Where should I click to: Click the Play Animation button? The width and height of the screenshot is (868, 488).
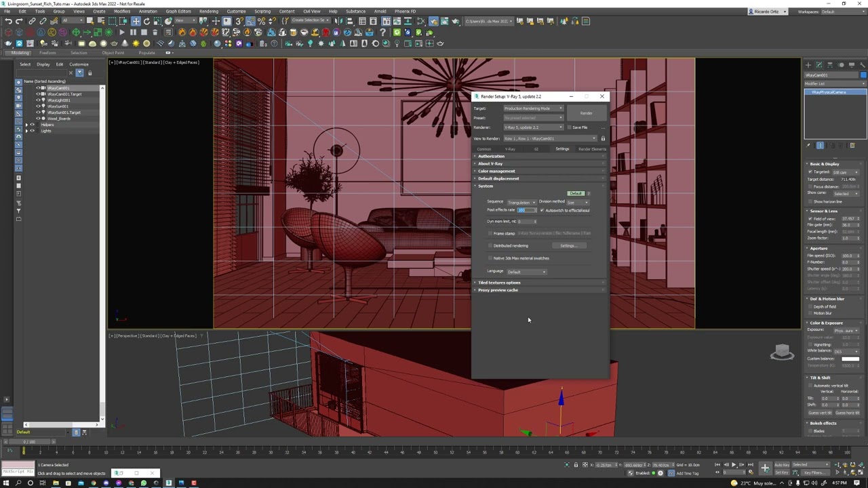click(734, 465)
